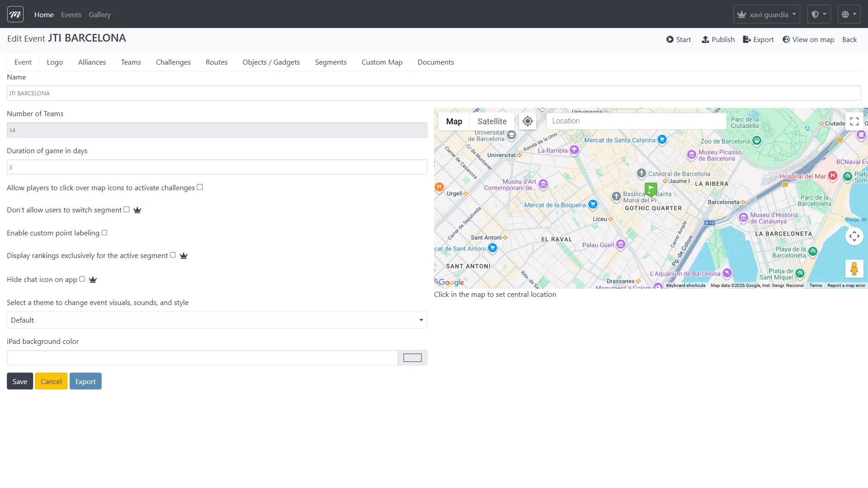Click the map camera controls icon
868x488 pixels.
[854, 236]
